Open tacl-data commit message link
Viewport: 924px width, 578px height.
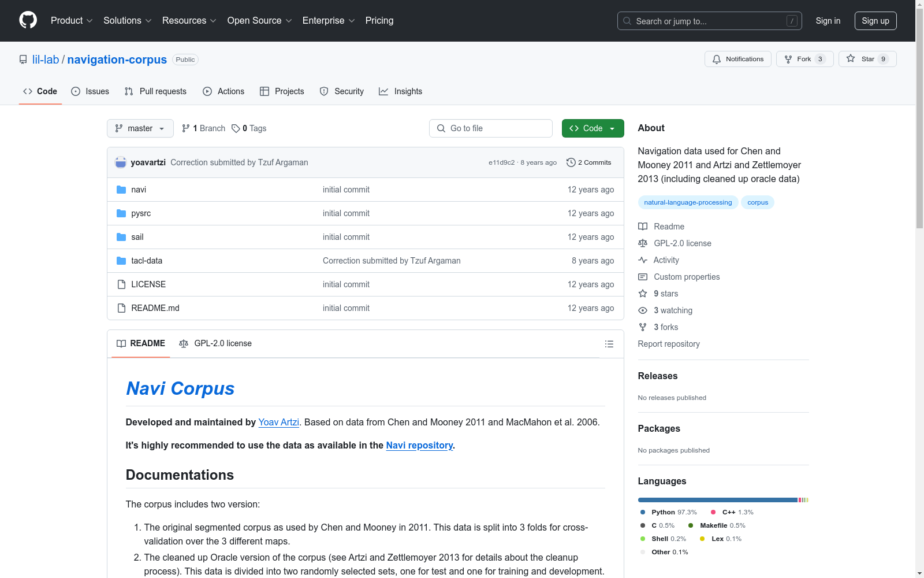pos(392,261)
